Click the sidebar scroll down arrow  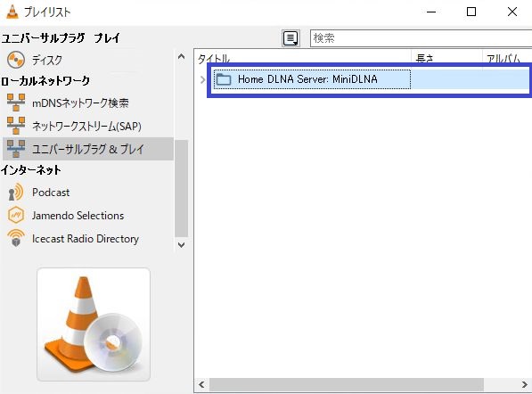(182, 244)
